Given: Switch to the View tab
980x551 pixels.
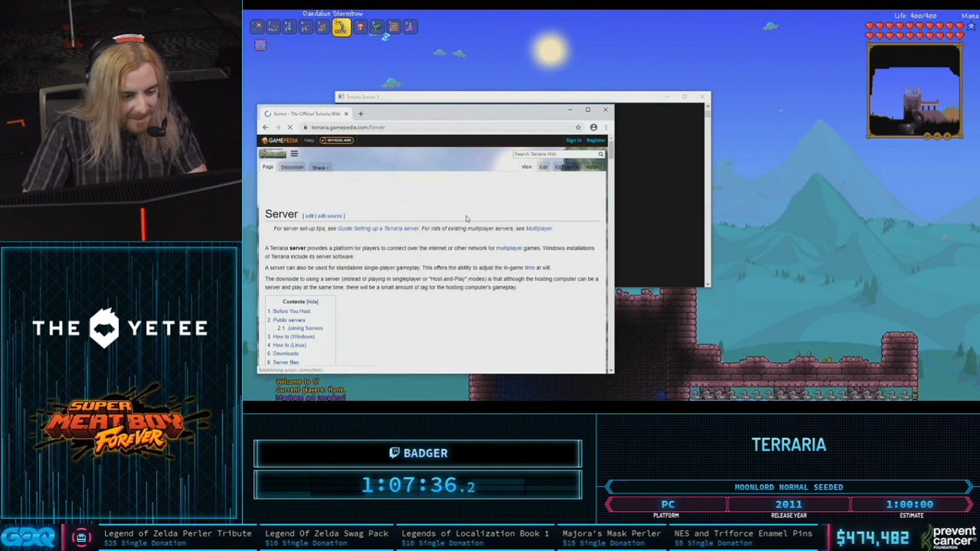Looking at the screenshot, I should click(x=527, y=167).
